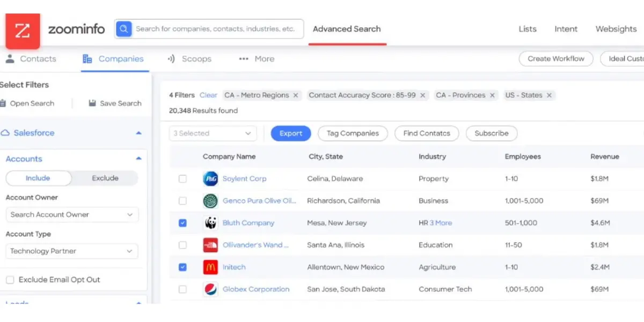
Task: Switch to the Scoops tab
Action: tap(189, 59)
